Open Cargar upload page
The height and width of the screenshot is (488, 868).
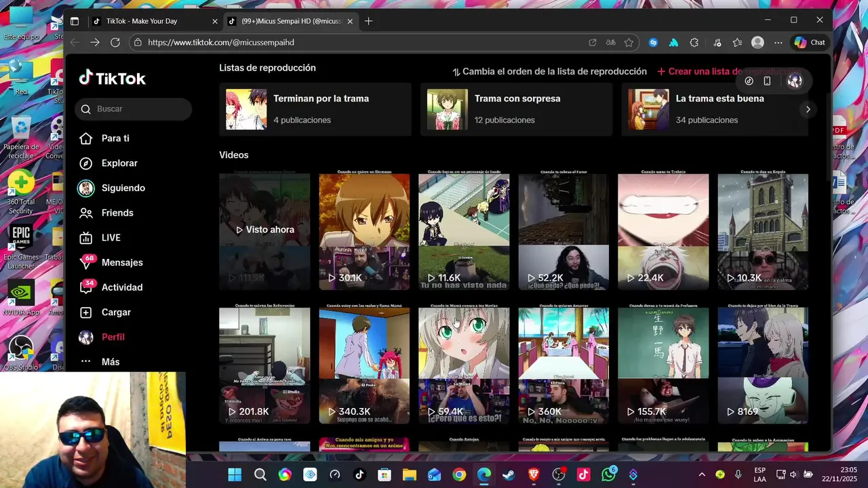tap(105, 312)
